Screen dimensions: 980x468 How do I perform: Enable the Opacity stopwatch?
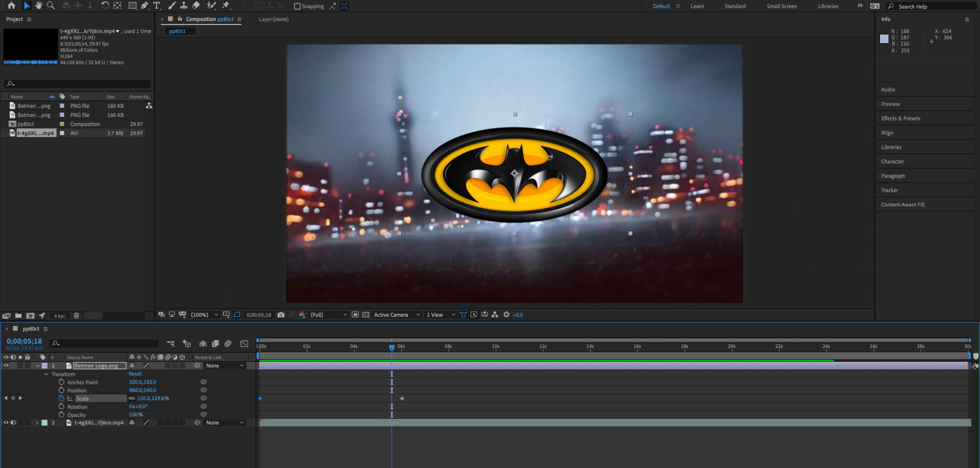click(x=62, y=415)
